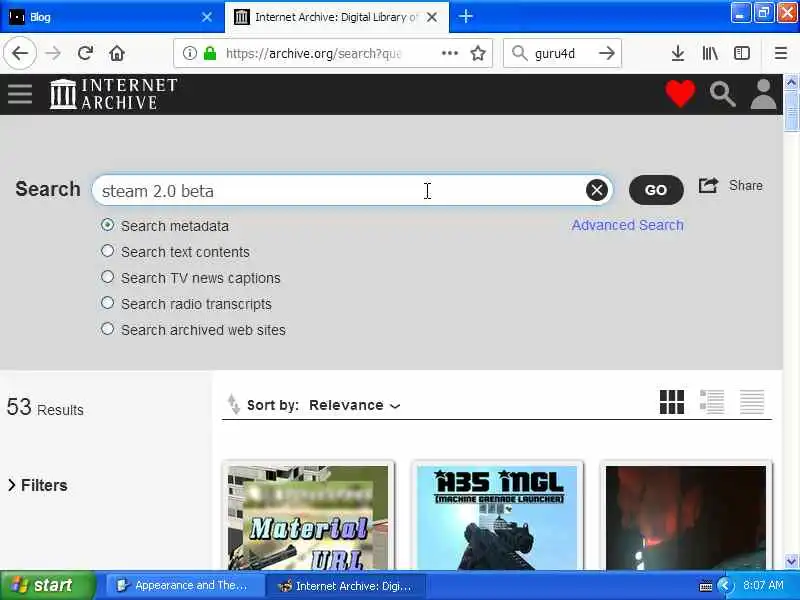The image size is (800, 600).
Task: Open the user account silhouette icon
Action: 763,94
